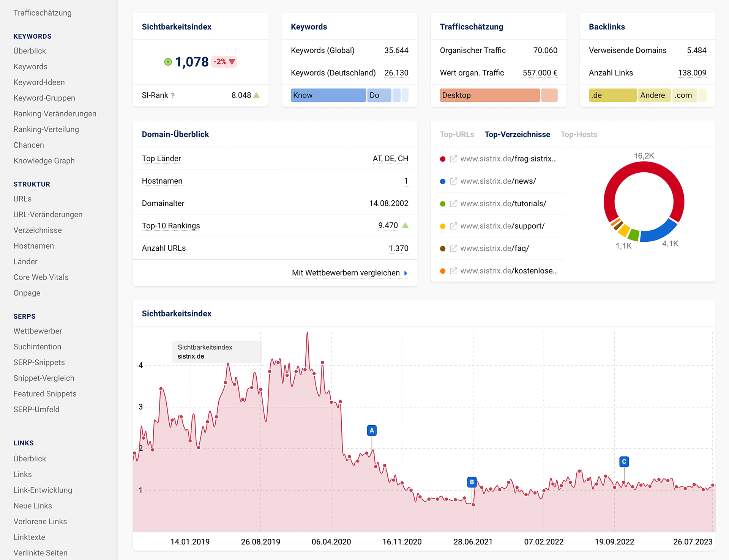The width and height of the screenshot is (729, 560).
Task: Click the Know segment in keywords bar
Action: click(328, 95)
